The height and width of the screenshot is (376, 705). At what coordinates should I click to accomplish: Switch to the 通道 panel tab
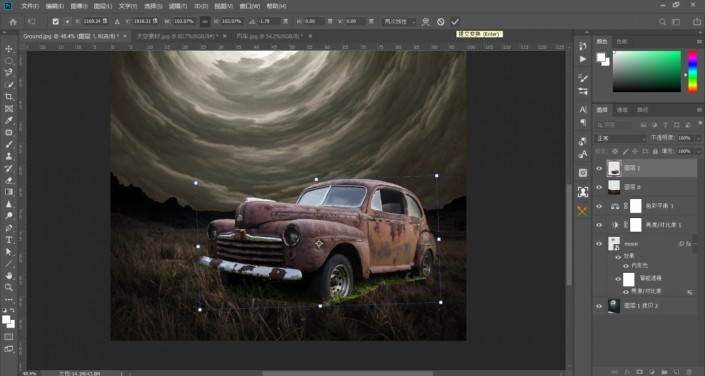[x=622, y=110]
